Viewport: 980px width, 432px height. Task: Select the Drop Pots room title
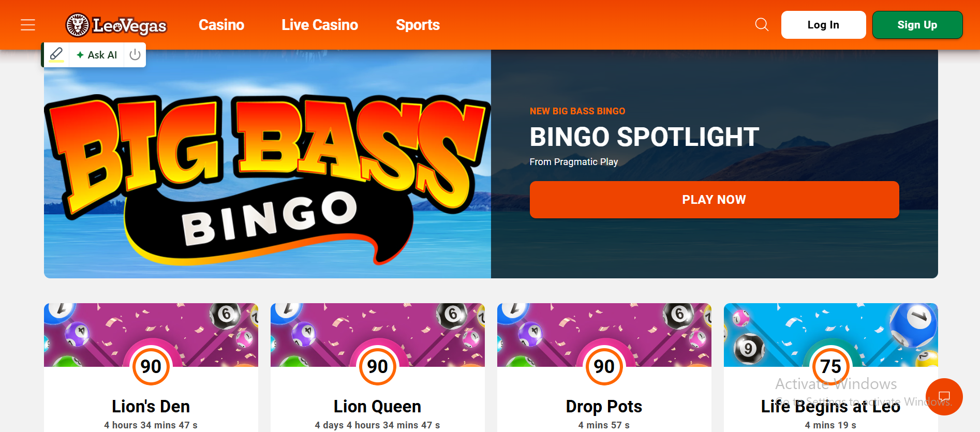click(x=604, y=407)
